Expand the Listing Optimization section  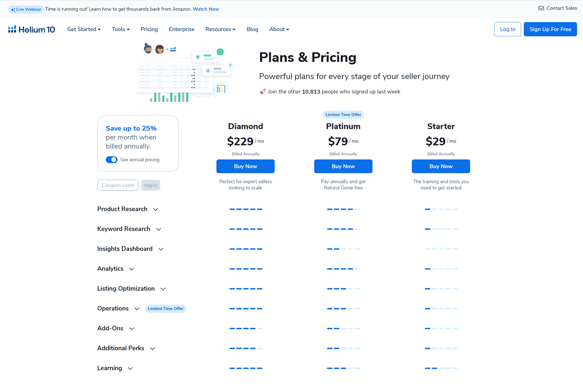point(132,289)
